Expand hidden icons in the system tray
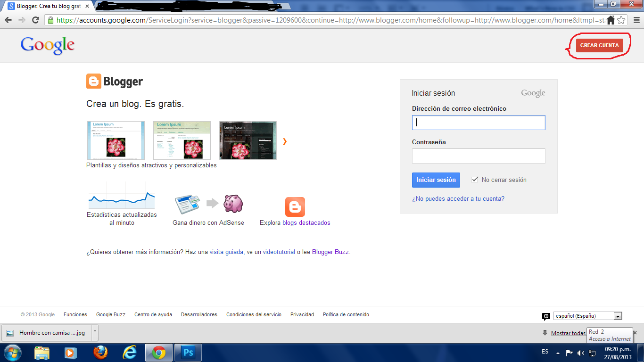The width and height of the screenshot is (644, 362). (x=558, y=352)
